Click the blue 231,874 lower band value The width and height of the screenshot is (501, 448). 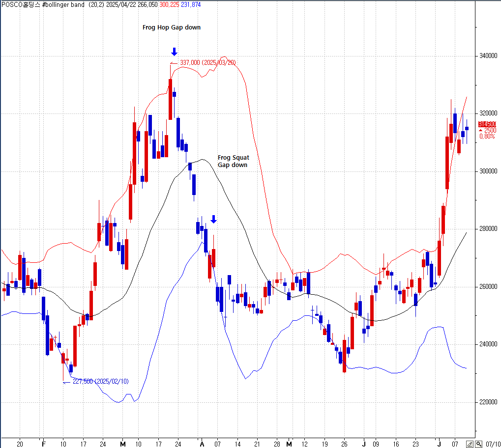tap(191, 4)
